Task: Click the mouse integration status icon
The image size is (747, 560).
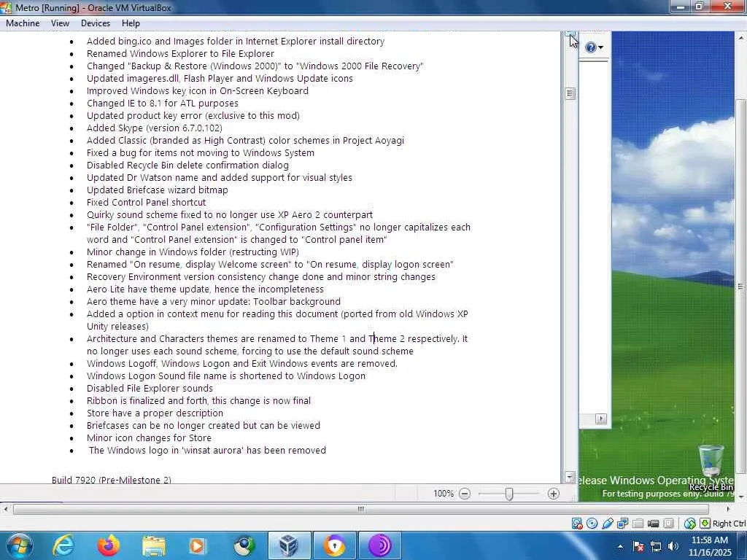Action: (689, 524)
